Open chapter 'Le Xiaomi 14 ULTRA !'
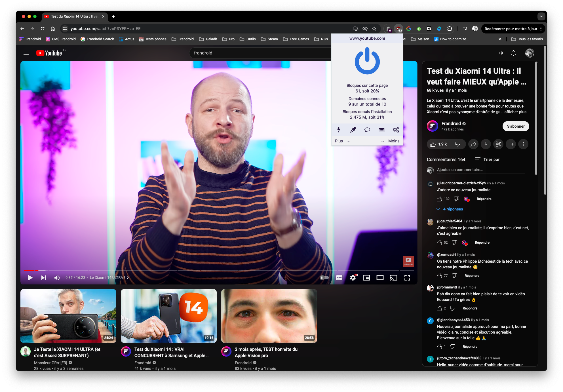Viewport: 563px width, 392px height. coord(109,278)
